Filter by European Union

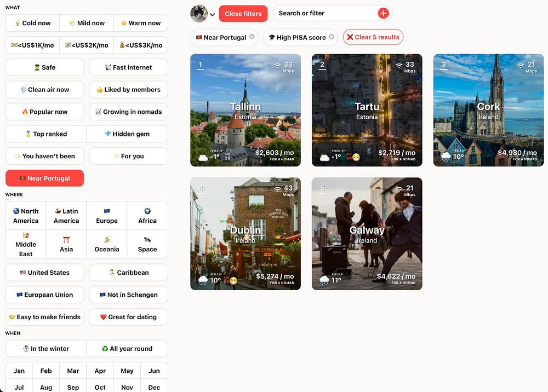[x=45, y=295]
